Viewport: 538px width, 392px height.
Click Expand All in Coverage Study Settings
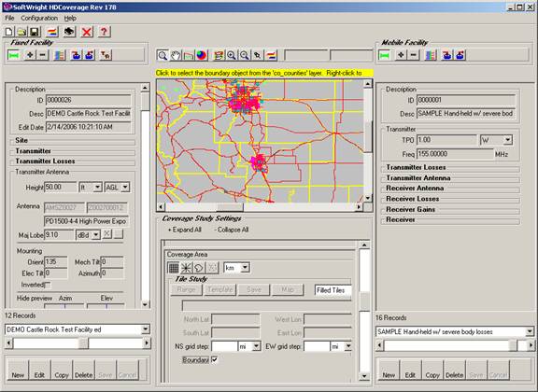coord(185,230)
